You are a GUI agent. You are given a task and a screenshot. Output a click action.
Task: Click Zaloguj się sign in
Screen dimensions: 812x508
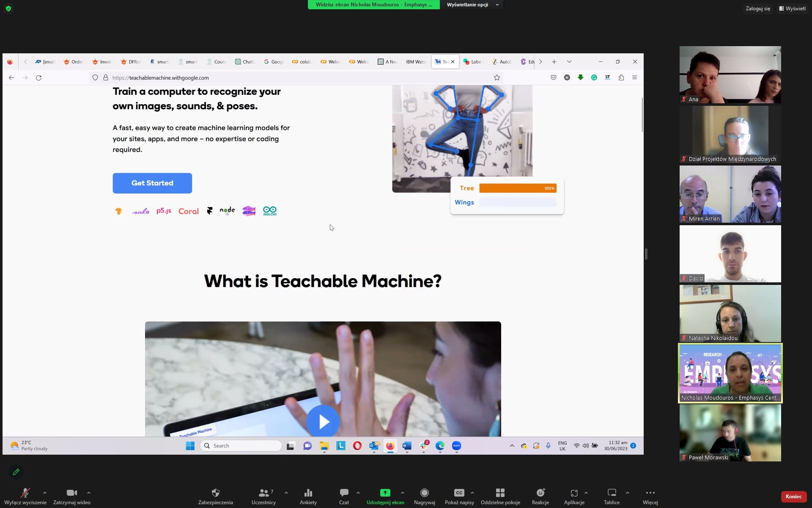click(758, 8)
